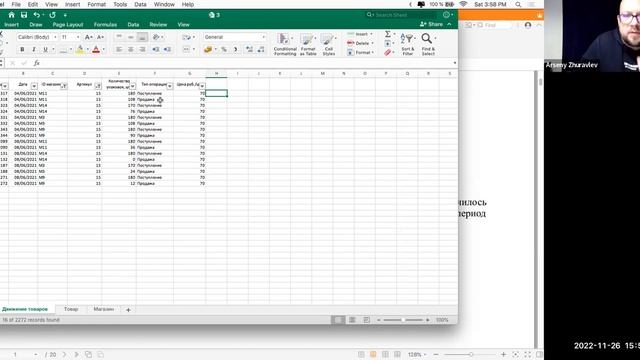
Task: Toggle Underline formatting
Action: (x=45, y=49)
